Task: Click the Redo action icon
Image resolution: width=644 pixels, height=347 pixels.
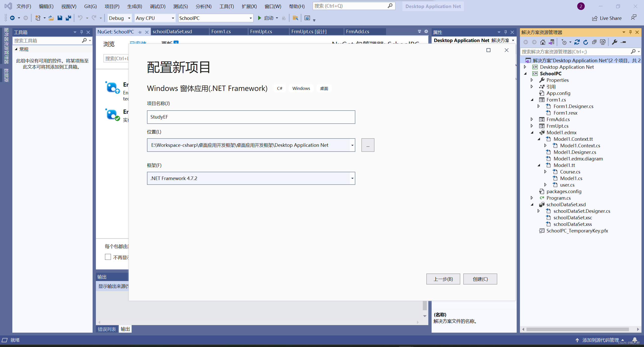Action: point(94,18)
